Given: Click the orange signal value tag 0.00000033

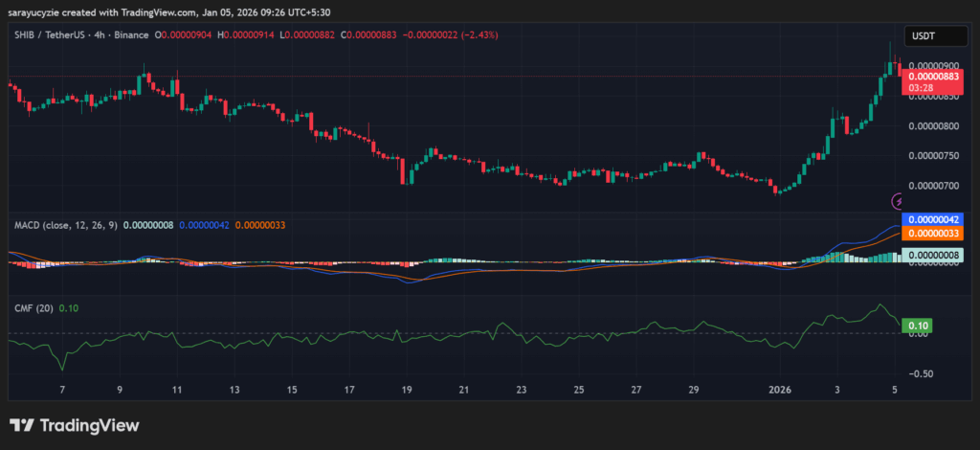Looking at the screenshot, I should (x=934, y=233).
